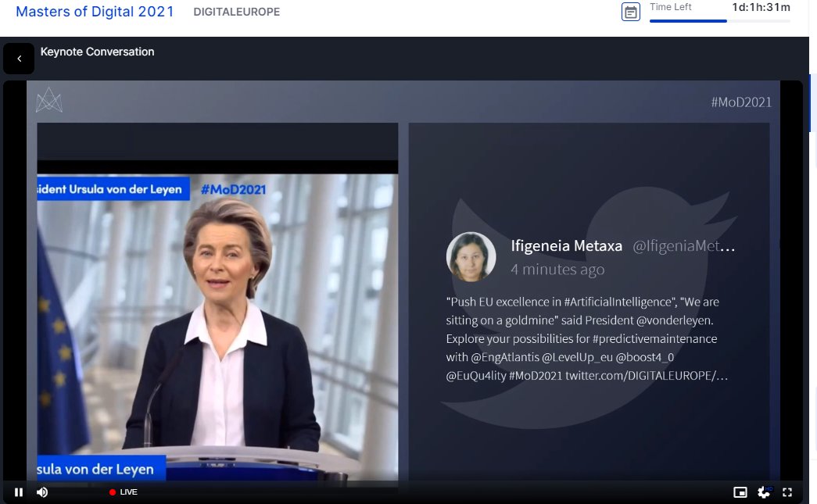Click the '4 minutes ago' timestamp
The width and height of the screenshot is (817, 504).
[557, 269]
